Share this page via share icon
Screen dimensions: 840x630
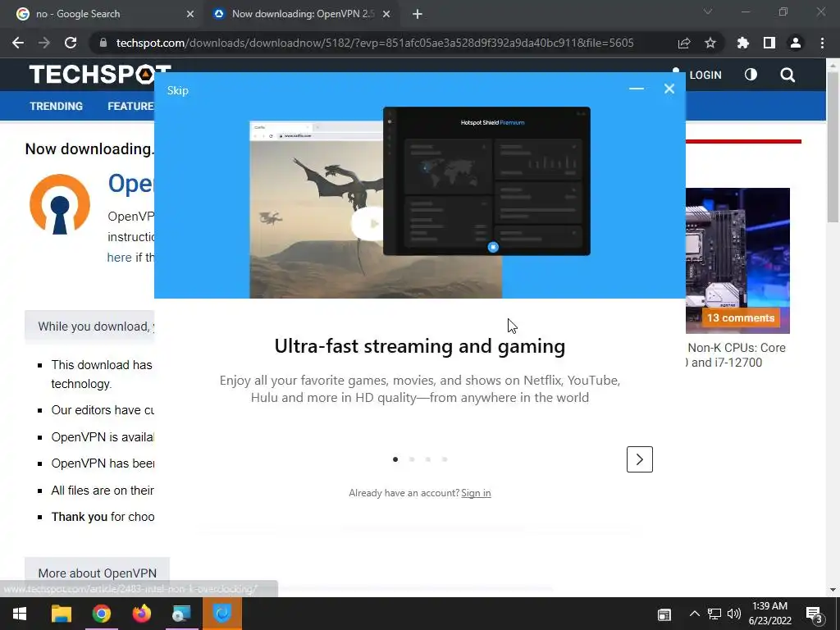(x=684, y=43)
